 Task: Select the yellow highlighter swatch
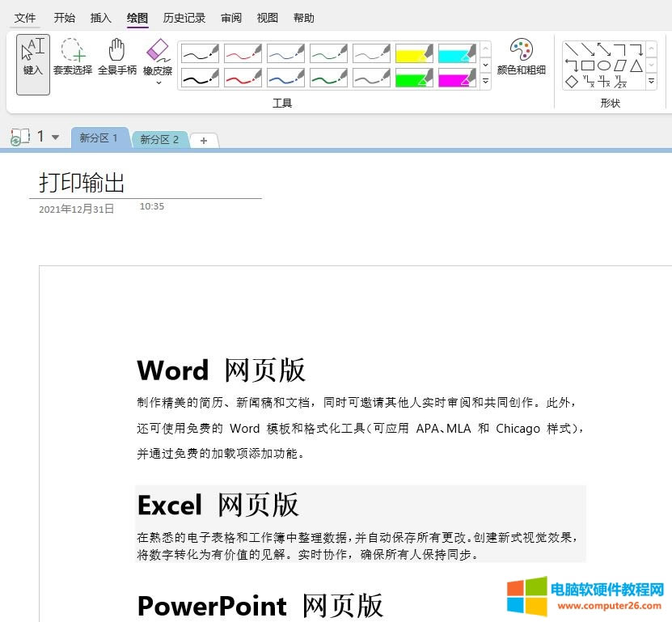(x=414, y=53)
